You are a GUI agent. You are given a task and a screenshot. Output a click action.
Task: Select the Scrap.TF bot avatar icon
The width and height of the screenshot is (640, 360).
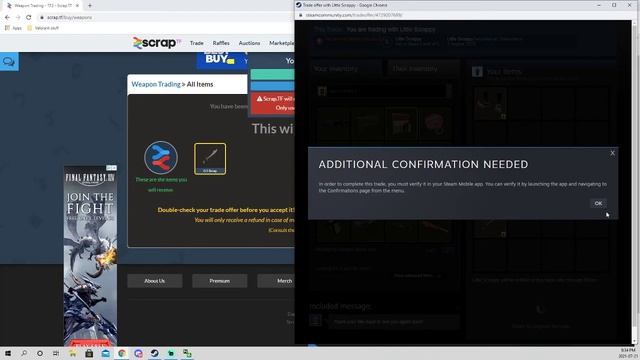[x=161, y=158]
